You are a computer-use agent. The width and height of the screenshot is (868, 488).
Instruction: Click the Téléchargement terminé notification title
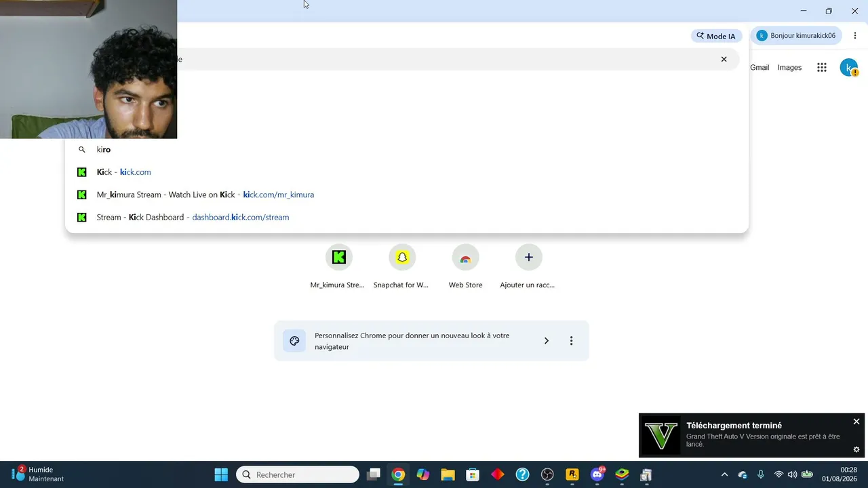coord(734,426)
